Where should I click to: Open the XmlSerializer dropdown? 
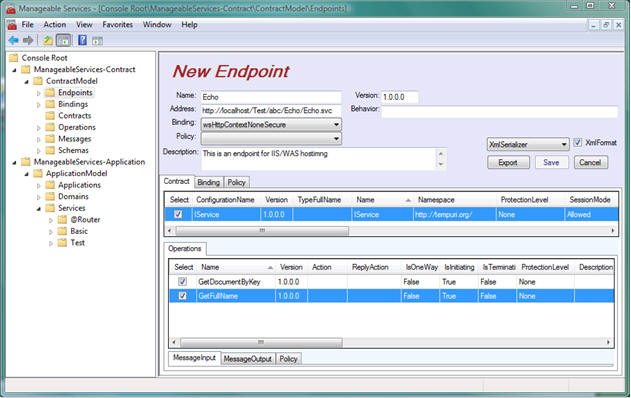pos(528,144)
